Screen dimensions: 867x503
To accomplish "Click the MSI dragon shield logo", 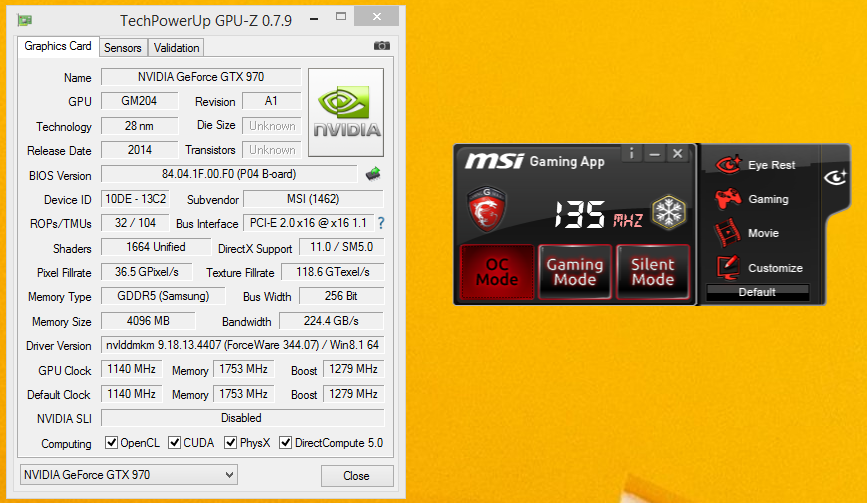I will [486, 209].
